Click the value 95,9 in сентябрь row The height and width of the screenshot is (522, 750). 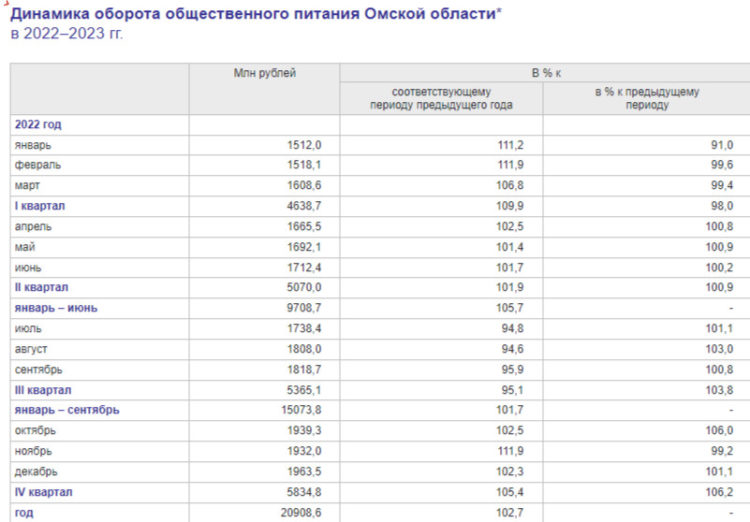[x=512, y=370]
